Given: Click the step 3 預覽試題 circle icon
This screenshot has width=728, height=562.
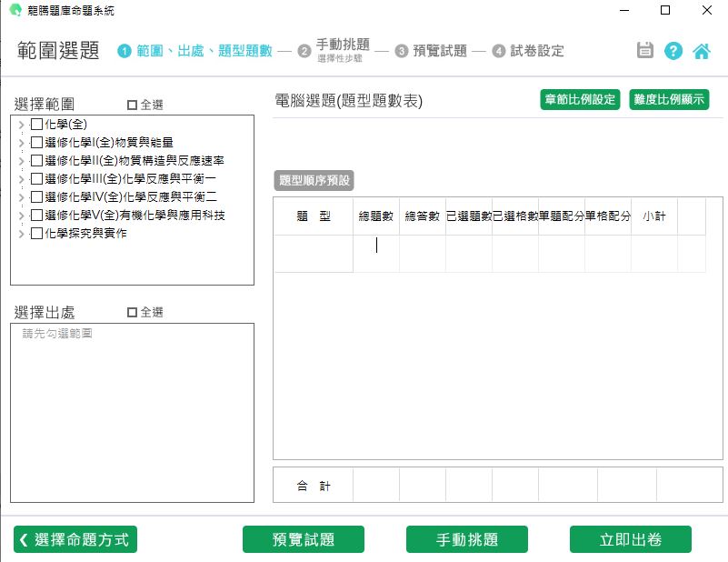Looking at the screenshot, I should coord(402,52).
